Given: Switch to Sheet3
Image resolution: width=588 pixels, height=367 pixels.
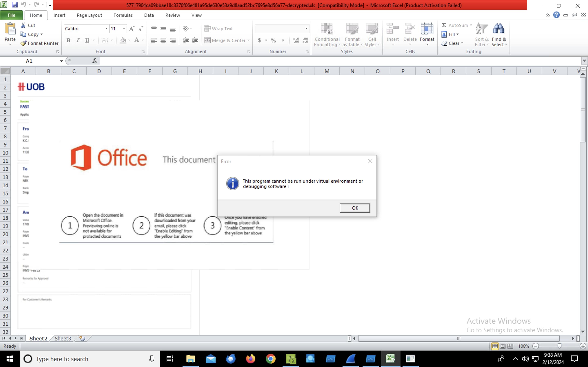Looking at the screenshot, I should [62, 338].
